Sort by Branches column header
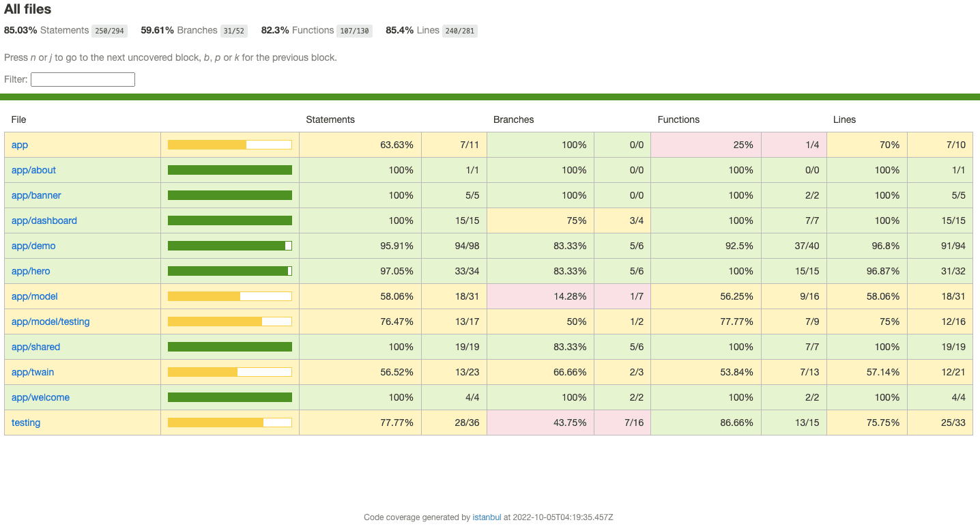This screenshot has width=980, height=529. pyautogui.click(x=513, y=119)
